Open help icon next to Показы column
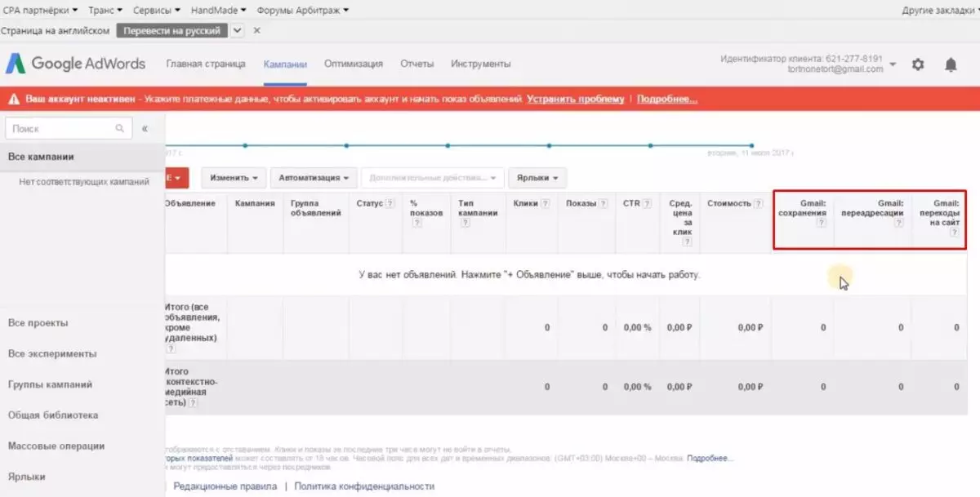Viewport: 980px width, 497px height. coord(604,203)
